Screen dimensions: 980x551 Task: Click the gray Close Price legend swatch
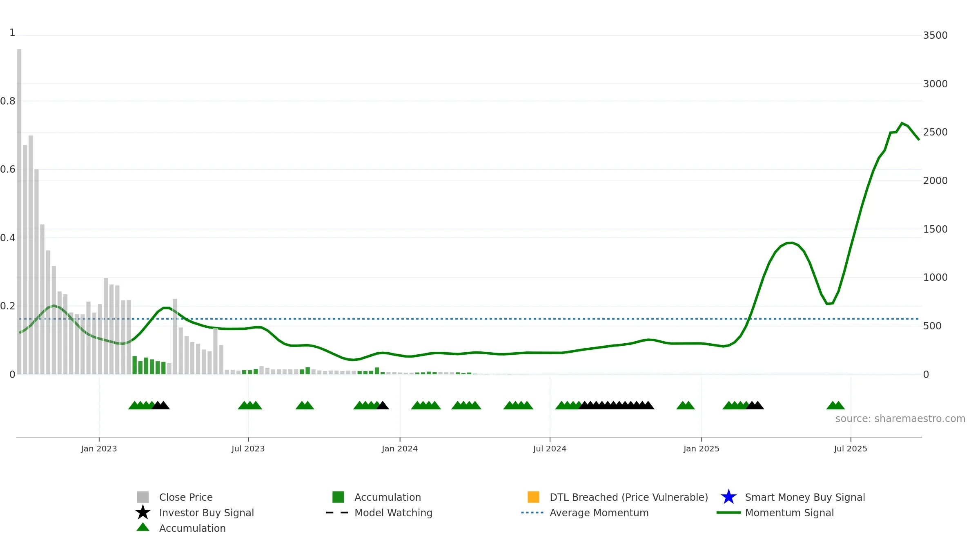point(143,497)
